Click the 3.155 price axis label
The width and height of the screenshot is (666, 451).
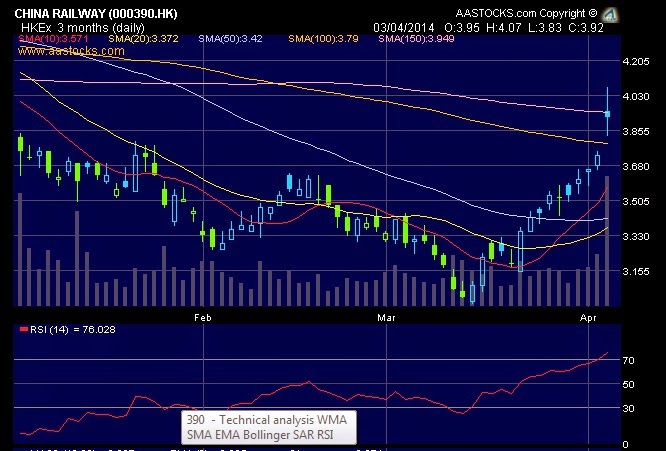point(635,271)
